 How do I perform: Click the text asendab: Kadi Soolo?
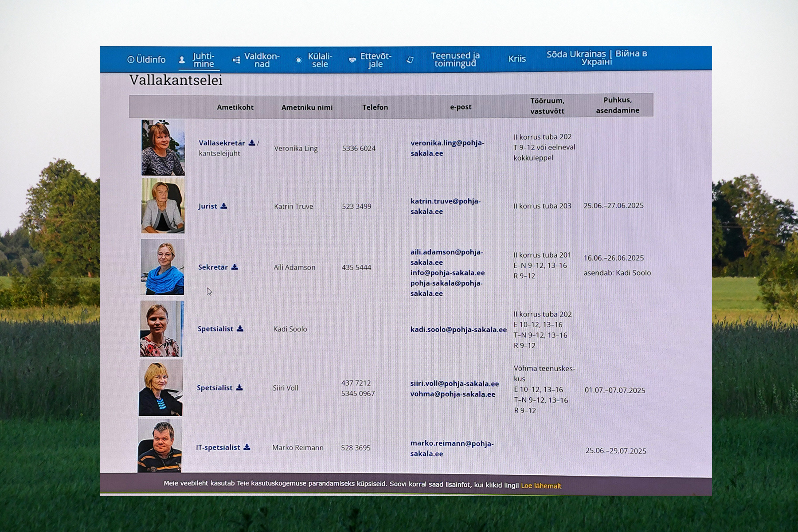(617, 273)
